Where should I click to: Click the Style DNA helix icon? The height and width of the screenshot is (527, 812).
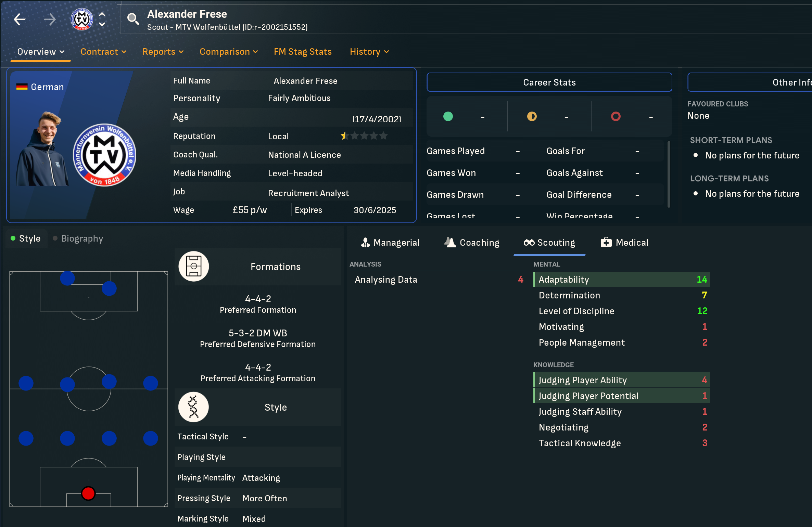point(194,407)
